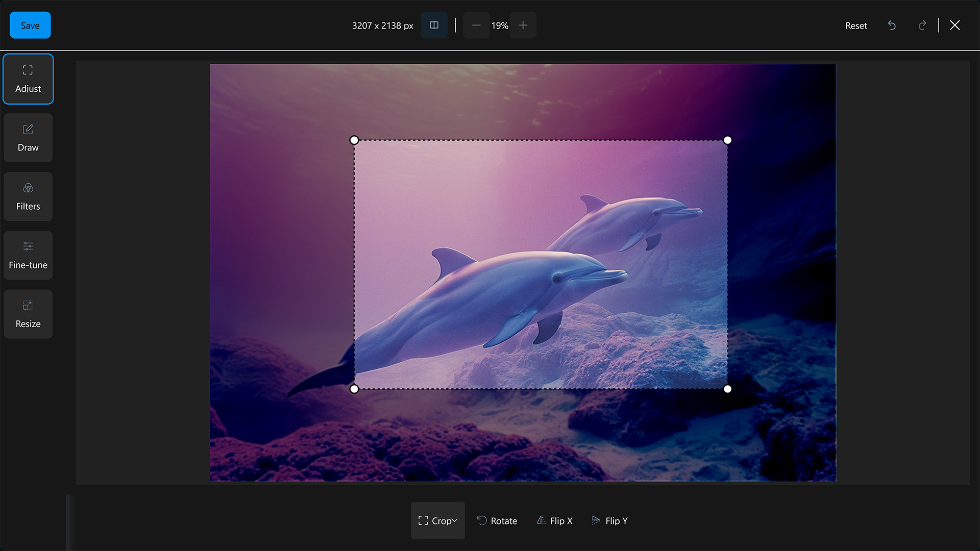Click the redo arrow

(x=922, y=26)
